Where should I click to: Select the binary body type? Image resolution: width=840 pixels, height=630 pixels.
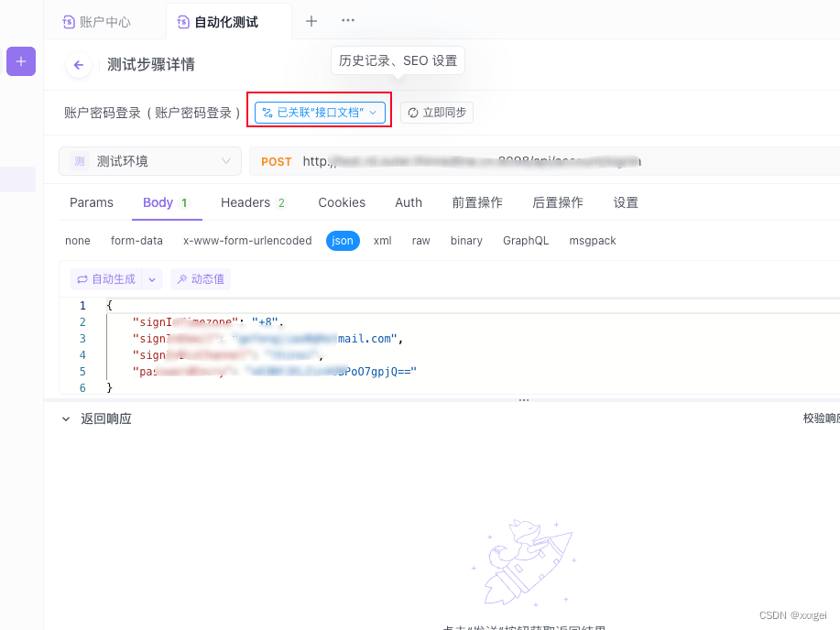(466, 241)
